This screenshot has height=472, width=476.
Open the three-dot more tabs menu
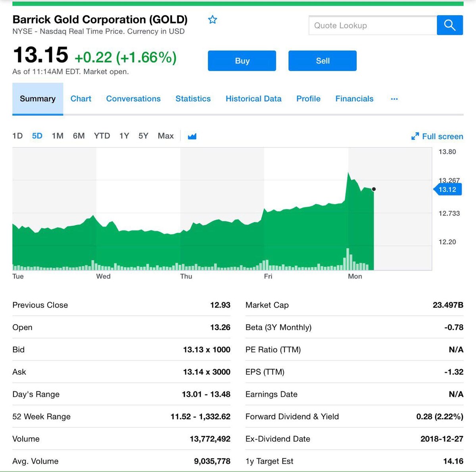tap(394, 99)
